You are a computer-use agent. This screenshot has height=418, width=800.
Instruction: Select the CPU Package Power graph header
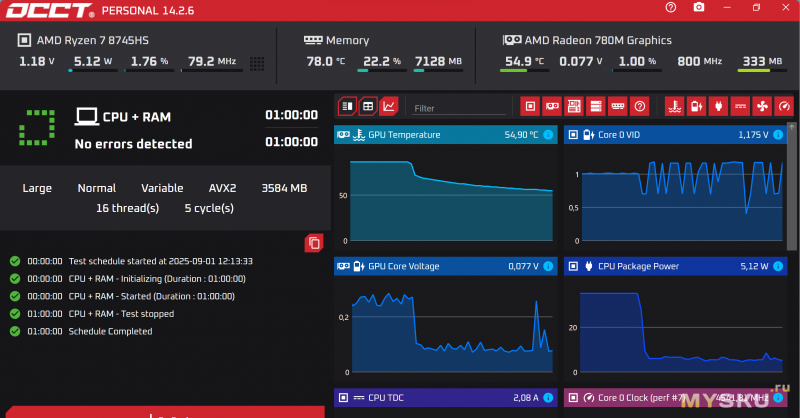[676, 266]
